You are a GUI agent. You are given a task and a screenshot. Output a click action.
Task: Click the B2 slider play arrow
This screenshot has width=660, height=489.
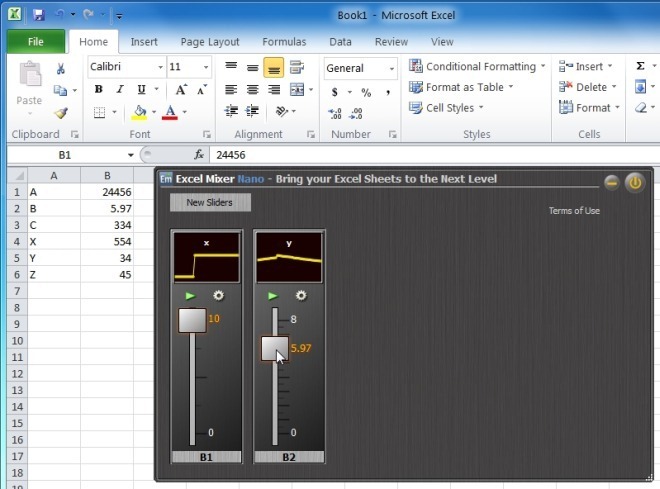(273, 296)
